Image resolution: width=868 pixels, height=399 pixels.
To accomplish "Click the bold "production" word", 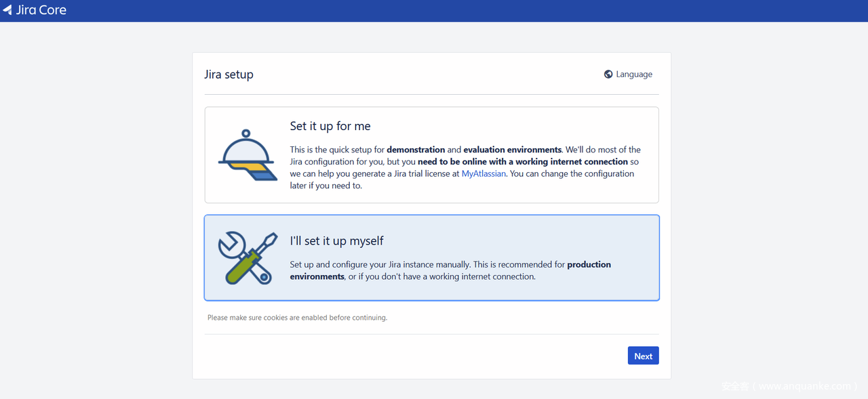I will [589, 265].
